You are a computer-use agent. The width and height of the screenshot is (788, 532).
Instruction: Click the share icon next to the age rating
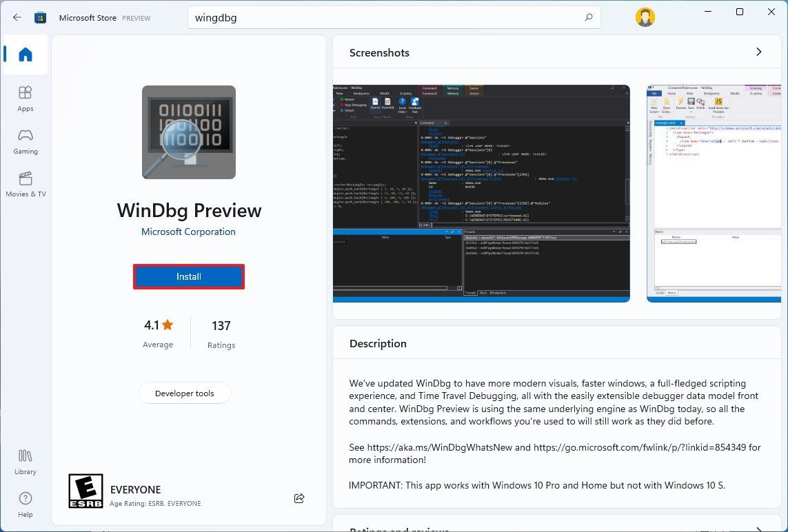tap(299, 498)
